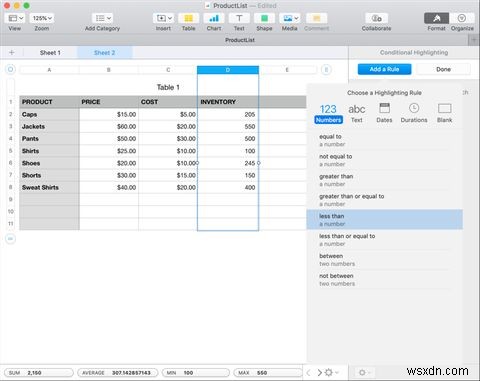Viewport: 480px width, 381px height.
Task: Open gear menu below rule panel
Action: coord(364,372)
